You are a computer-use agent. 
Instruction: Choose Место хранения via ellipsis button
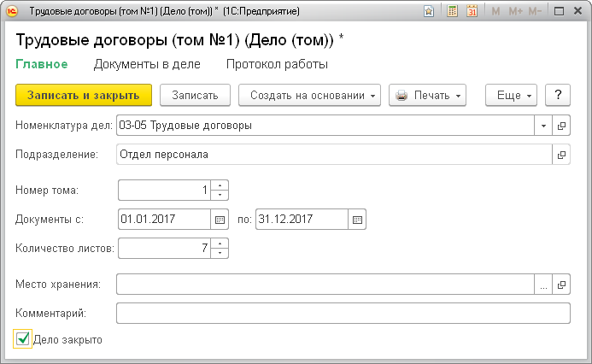click(x=543, y=285)
